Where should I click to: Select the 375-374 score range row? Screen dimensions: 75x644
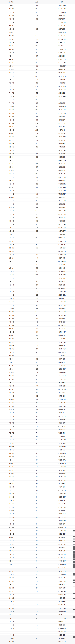11,90
